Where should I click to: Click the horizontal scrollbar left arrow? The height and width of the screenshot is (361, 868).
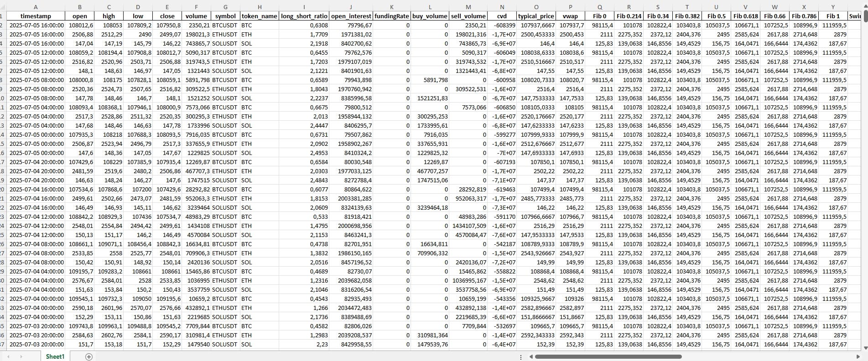coord(530,356)
